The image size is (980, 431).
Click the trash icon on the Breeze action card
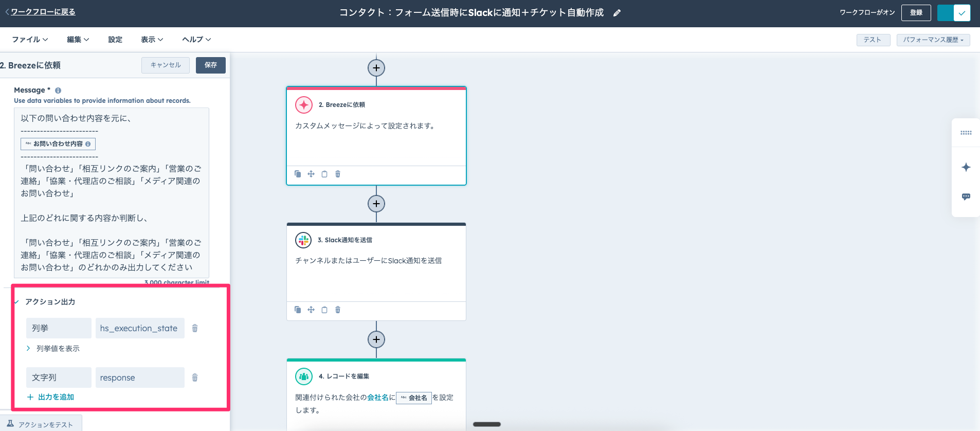338,174
